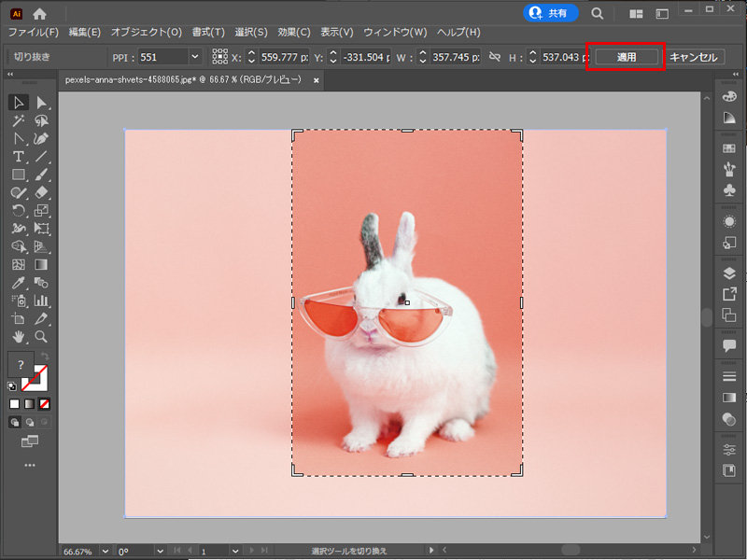Viewport: 747px width, 560px height.
Task: Click the Home icon in title bar
Action: click(39, 14)
